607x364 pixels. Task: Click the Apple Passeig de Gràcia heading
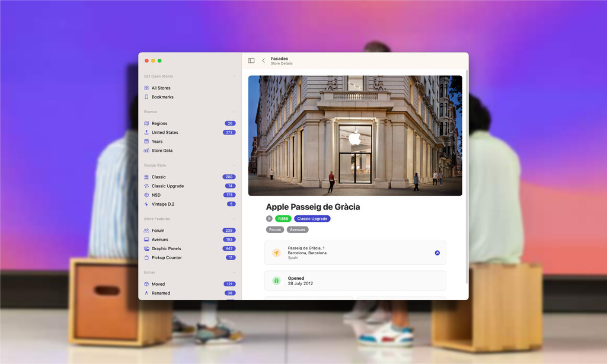point(313,207)
